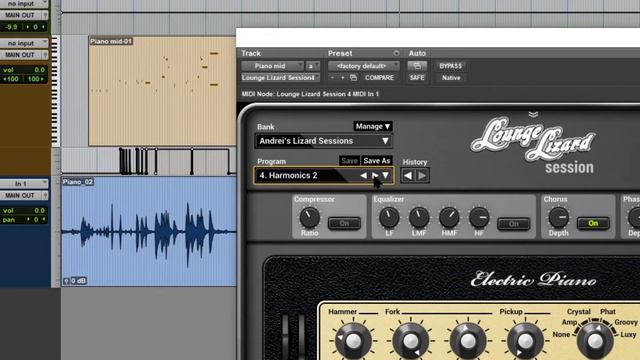This screenshot has height=360, width=640.
Task: Adjust the Equalizer HF knob
Action: 479,217
